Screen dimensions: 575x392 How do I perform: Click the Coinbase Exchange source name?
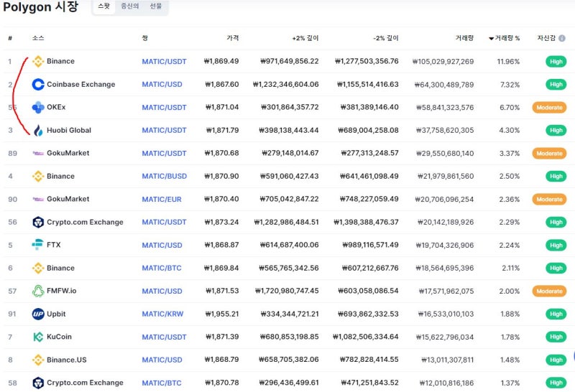pyautogui.click(x=81, y=84)
